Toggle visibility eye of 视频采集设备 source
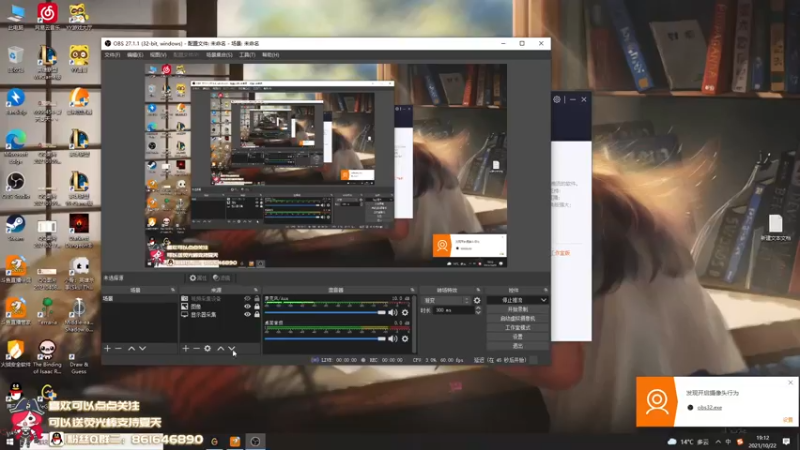 [247, 298]
